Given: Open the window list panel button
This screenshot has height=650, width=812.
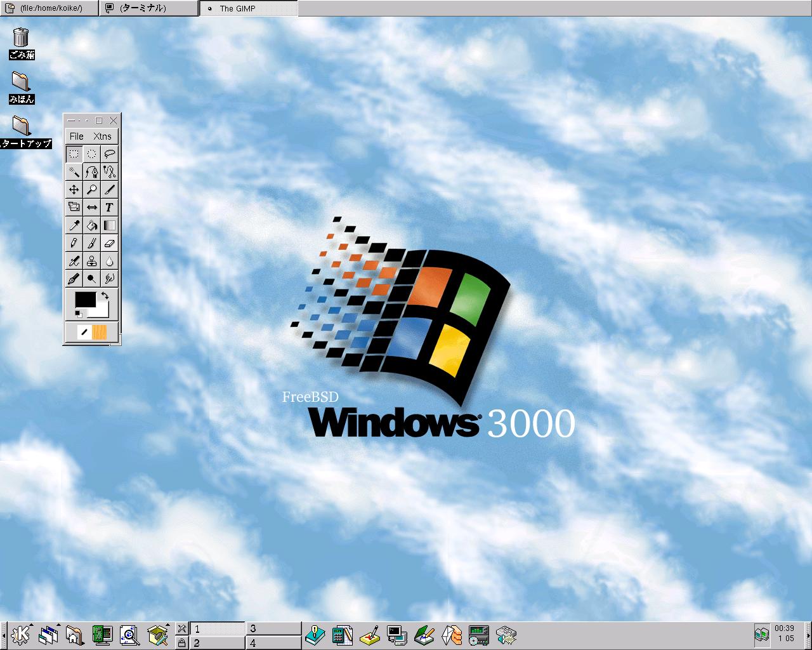Looking at the screenshot, I should point(48,635).
